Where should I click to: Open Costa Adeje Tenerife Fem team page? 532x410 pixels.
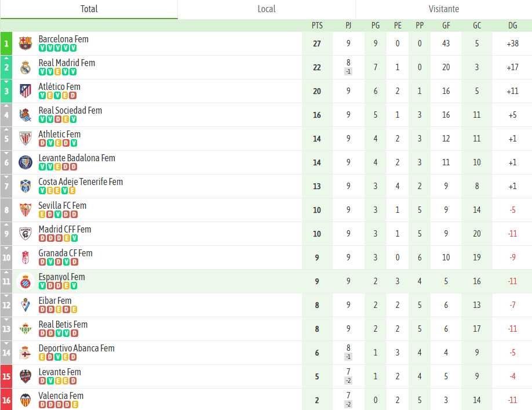[x=81, y=182]
